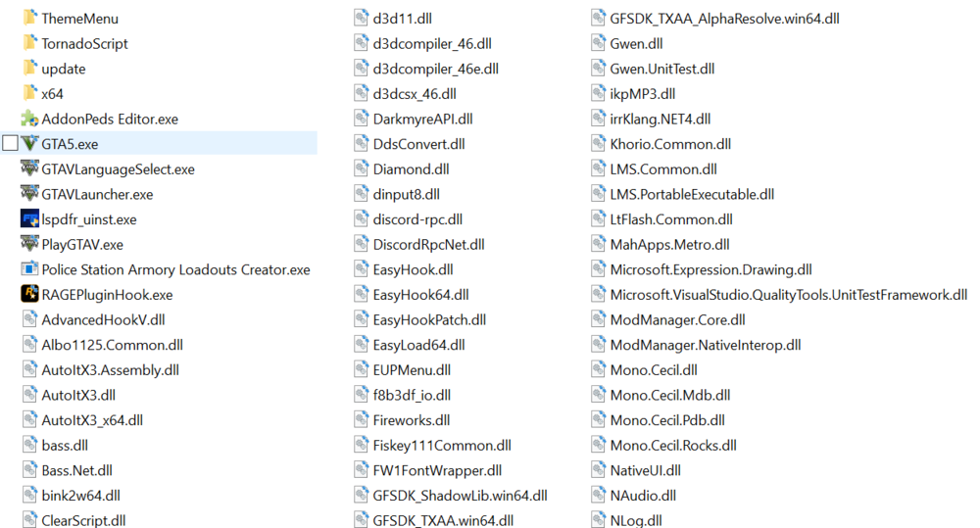The width and height of the screenshot is (980, 528).
Task: Click the Police Station Armory Loadouts Creator icon
Action: [29, 268]
